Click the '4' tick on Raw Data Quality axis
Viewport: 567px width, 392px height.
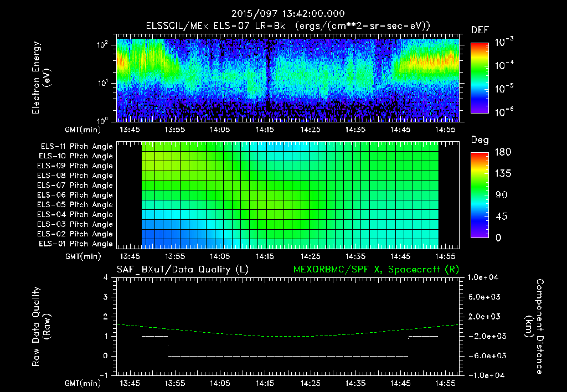coord(106,277)
